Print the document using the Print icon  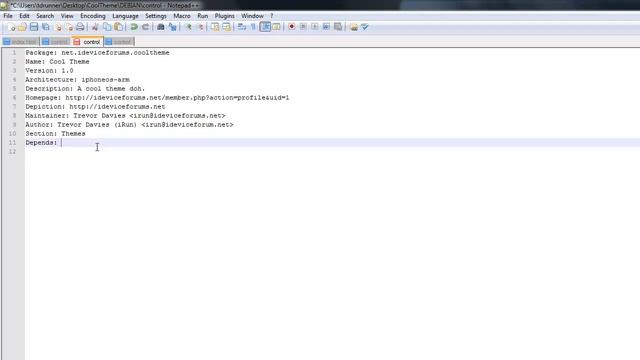pos(80,27)
